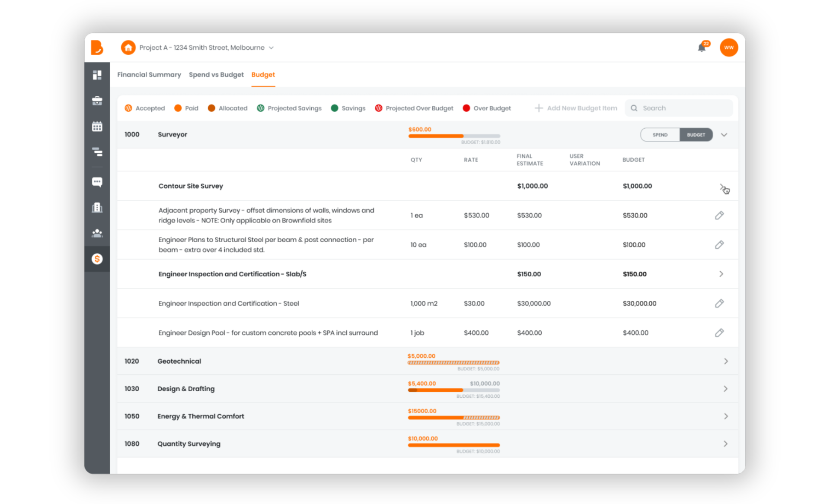Open the chat messages sidebar icon
This screenshot has width=830, height=504.
click(97, 182)
